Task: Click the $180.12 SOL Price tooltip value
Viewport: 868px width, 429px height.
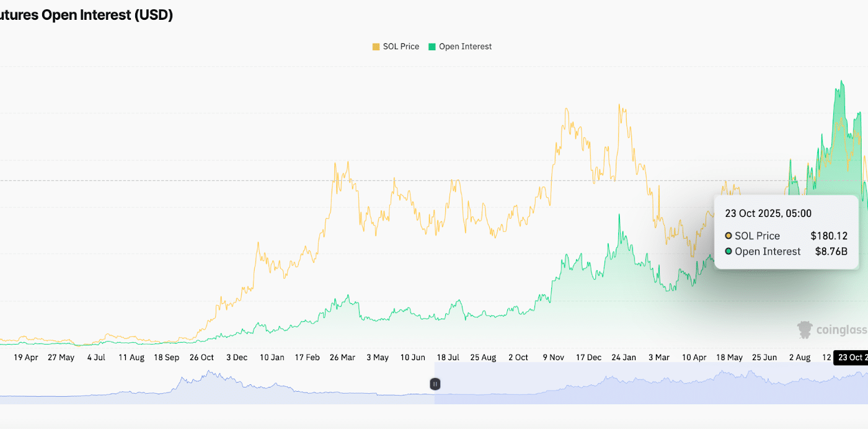Action: tap(828, 236)
